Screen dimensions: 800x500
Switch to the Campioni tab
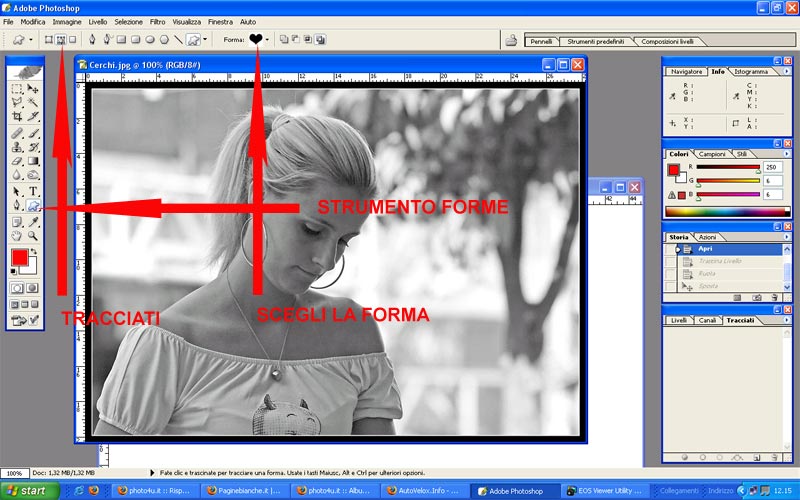pyautogui.click(x=712, y=154)
